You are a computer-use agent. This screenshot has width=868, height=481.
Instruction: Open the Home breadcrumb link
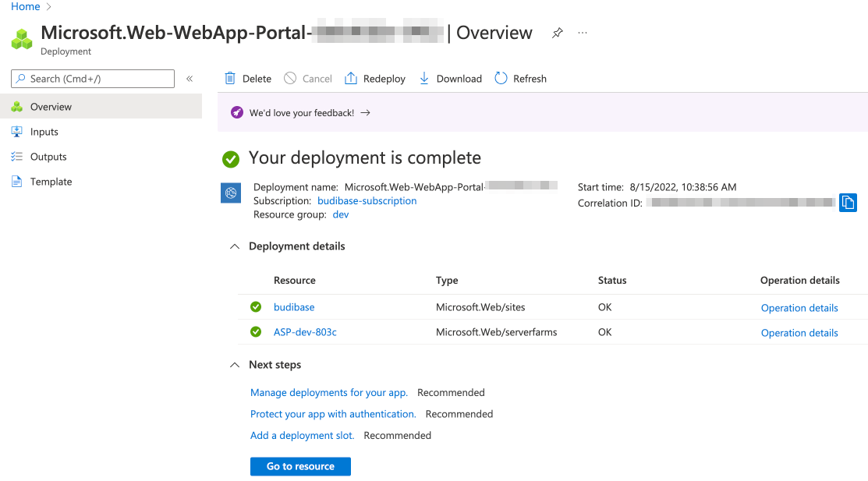(26, 7)
